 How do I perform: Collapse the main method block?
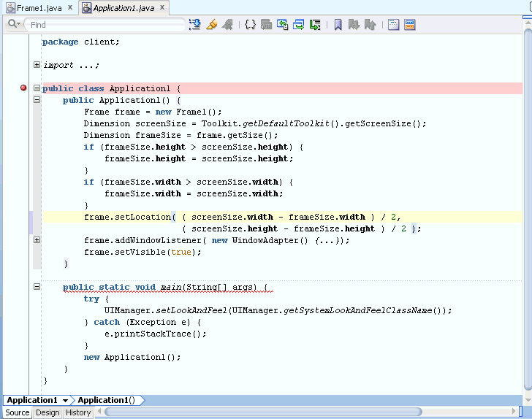point(37,287)
